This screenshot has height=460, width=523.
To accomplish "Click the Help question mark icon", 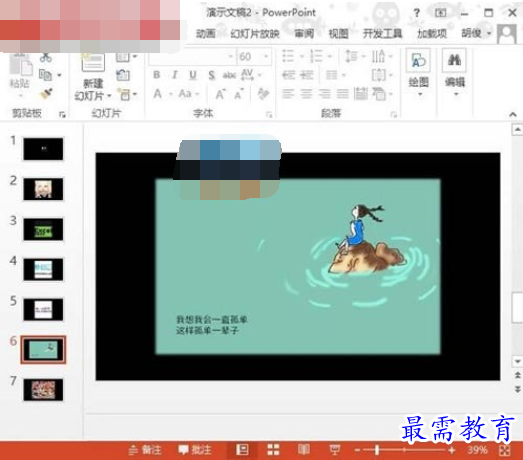I will tap(416, 13).
